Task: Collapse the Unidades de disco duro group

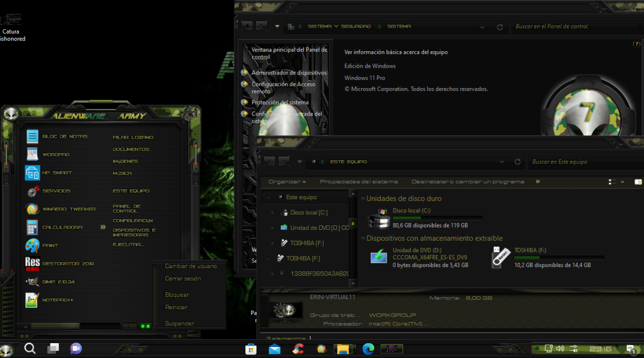Action: coord(362,199)
